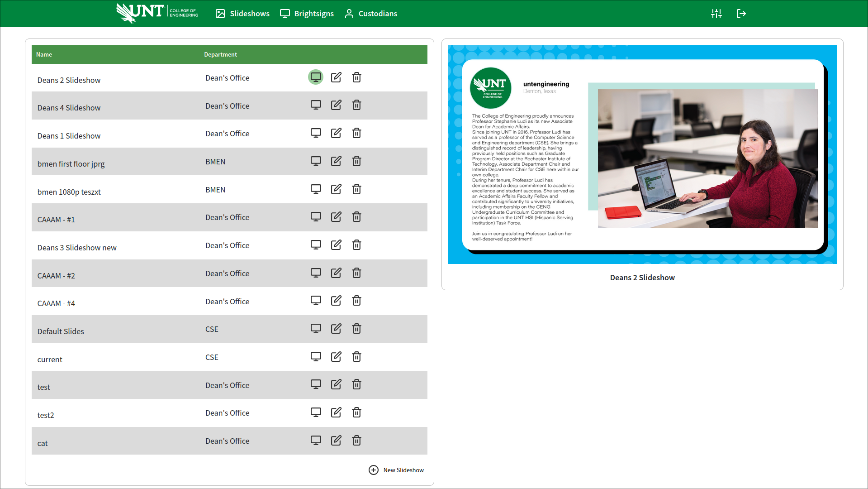Edit Deans 3 Slideshow new
868x489 pixels.
[x=336, y=245]
